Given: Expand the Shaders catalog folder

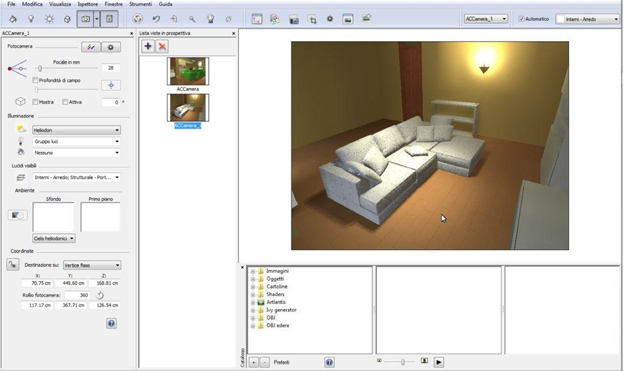Looking at the screenshot, I should click(253, 295).
